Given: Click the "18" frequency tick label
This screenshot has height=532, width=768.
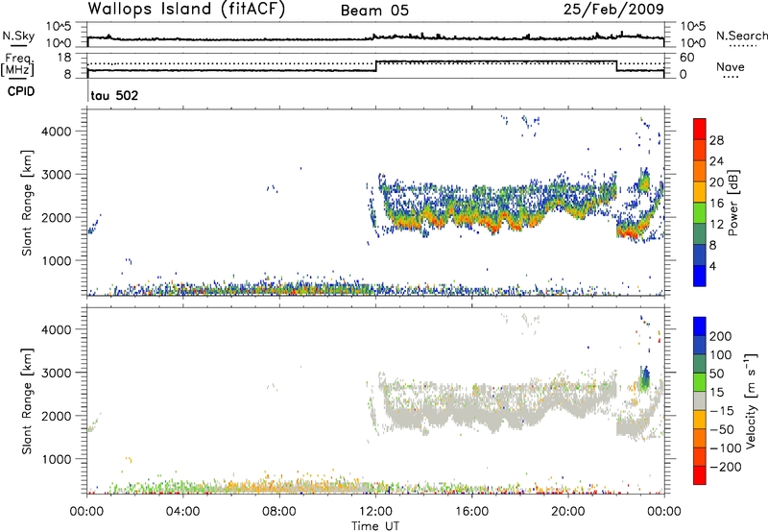Looking at the screenshot, I should coord(64,58).
